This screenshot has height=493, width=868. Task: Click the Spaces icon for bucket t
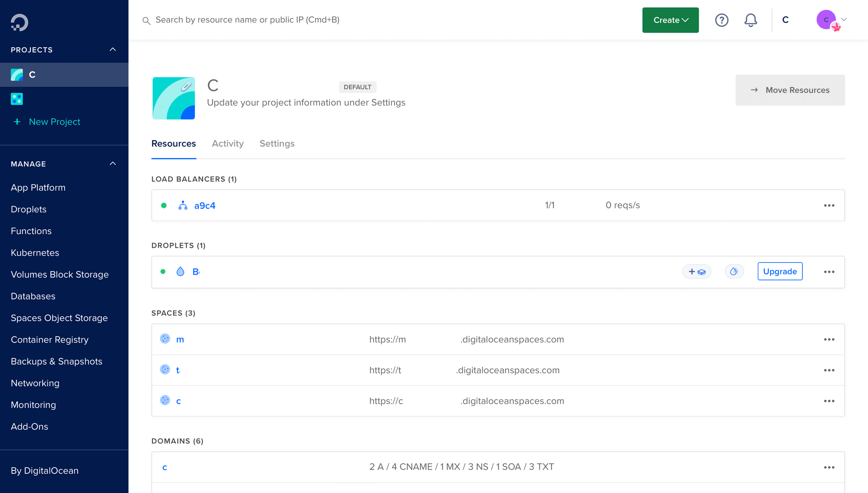(x=165, y=370)
